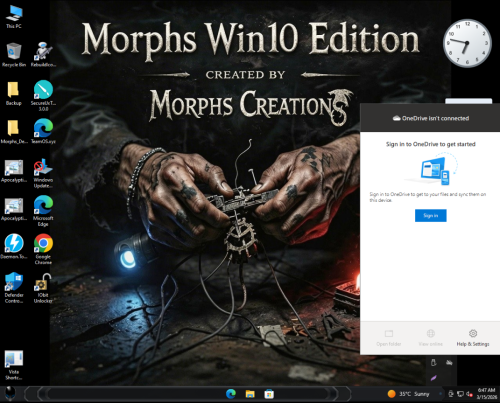This screenshot has width=500, height=403.
Task: Click the IObit Unlocker shortcut
Action: coord(43,288)
